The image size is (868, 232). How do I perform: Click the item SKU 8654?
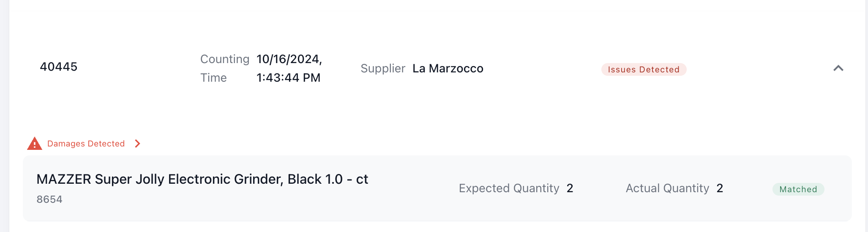point(49,199)
